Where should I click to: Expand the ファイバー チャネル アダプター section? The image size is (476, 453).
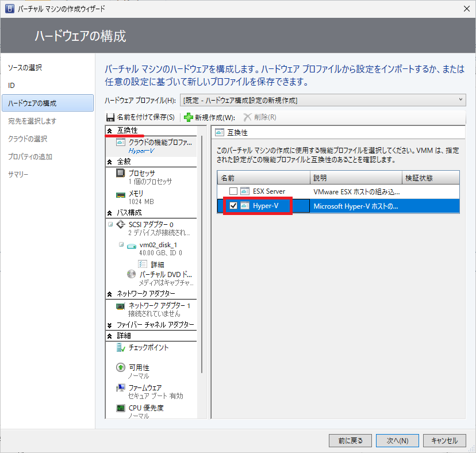click(x=110, y=325)
